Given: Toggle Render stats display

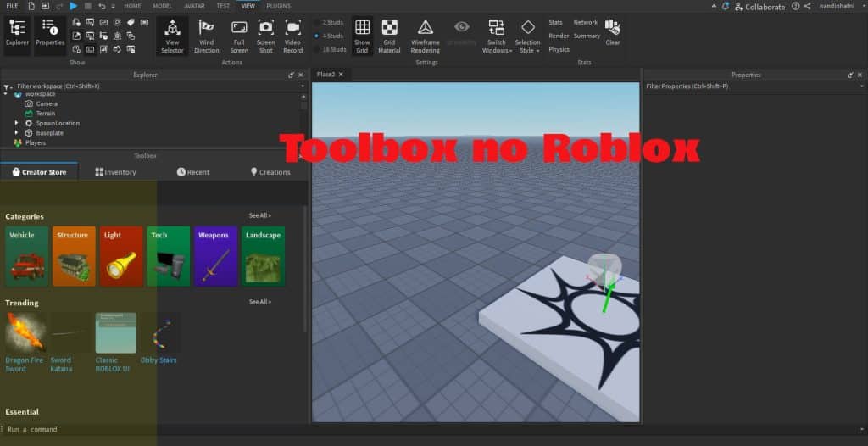Looking at the screenshot, I should [x=559, y=36].
